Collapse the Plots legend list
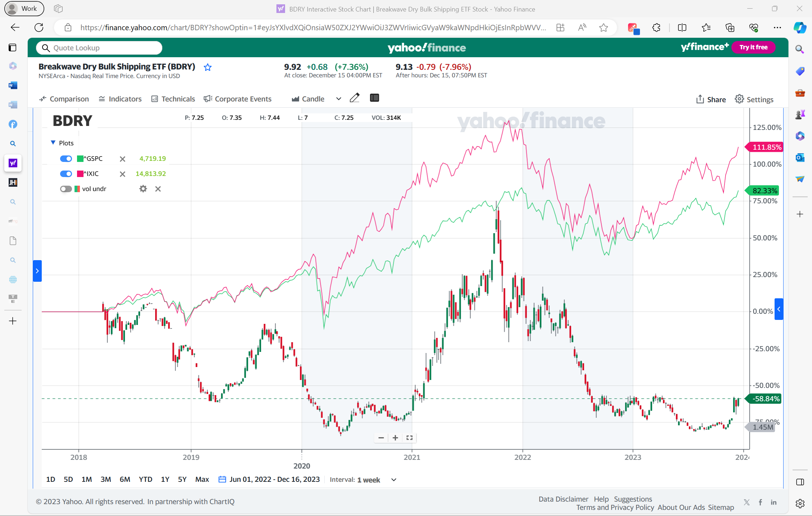 pyautogui.click(x=53, y=143)
